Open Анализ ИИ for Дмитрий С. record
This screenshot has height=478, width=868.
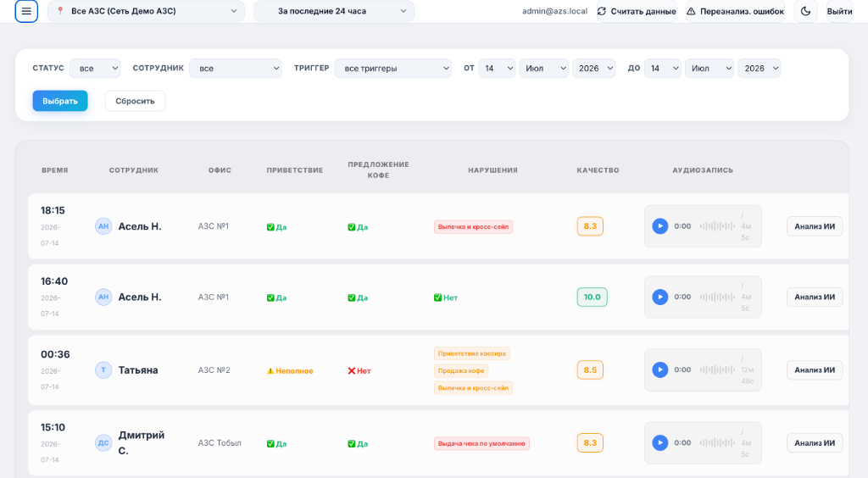(x=815, y=443)
